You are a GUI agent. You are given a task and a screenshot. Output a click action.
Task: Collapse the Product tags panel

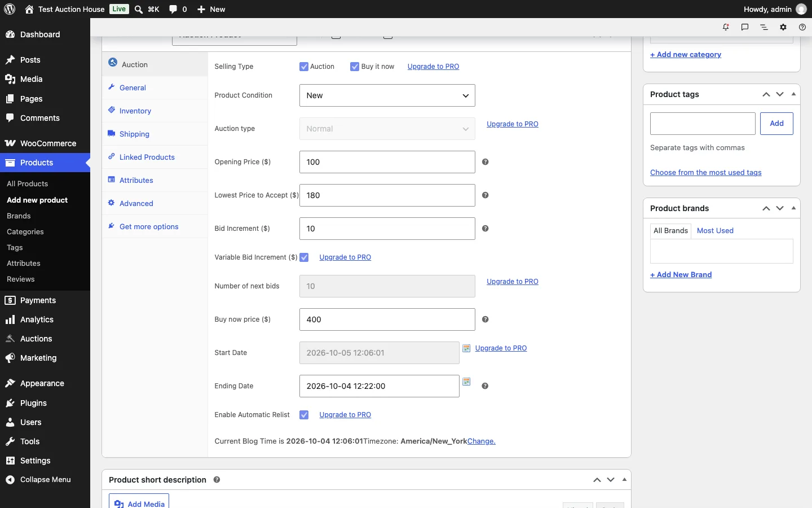click(793, 94)
